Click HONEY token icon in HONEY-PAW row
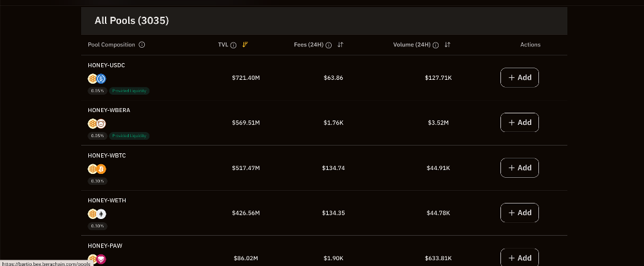 click(x=93, y=259)
